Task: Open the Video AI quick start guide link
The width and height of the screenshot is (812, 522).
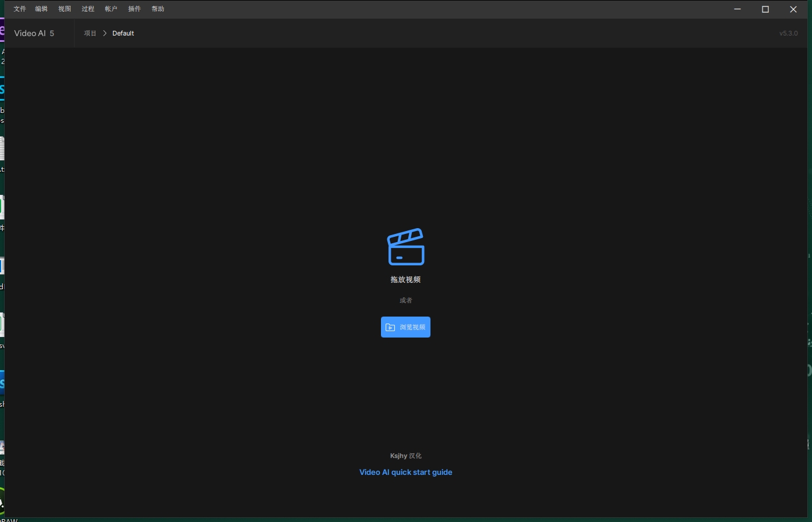Action: (405, 472)
